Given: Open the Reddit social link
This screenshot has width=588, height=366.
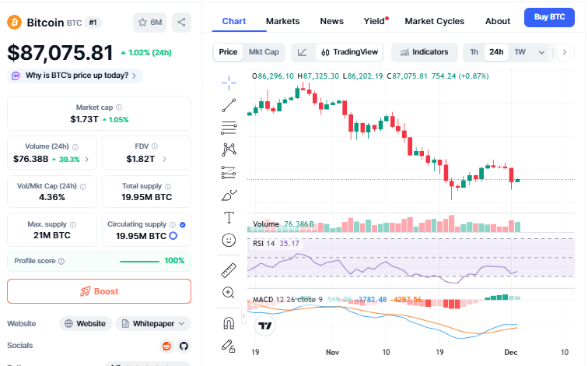Looking at the screenshot, I should click(x=166, y=346).
